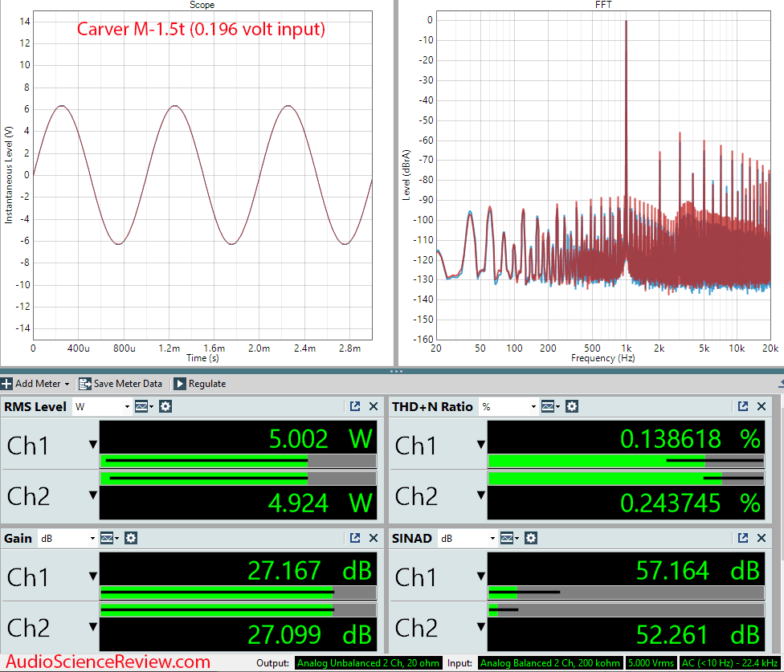Screen dimensions: 784x672
Task: Expand RMS Level Ch2 channel arrow
Action: (93, 495)
